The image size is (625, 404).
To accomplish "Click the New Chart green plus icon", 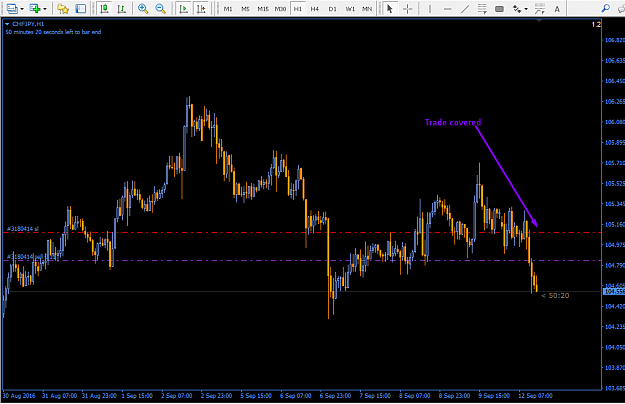I will click(35, 8).
